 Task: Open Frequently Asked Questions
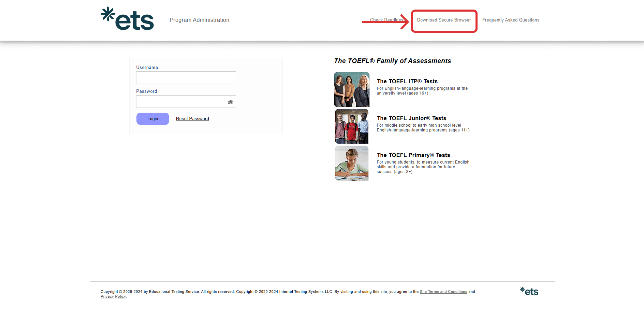[511, 20]
